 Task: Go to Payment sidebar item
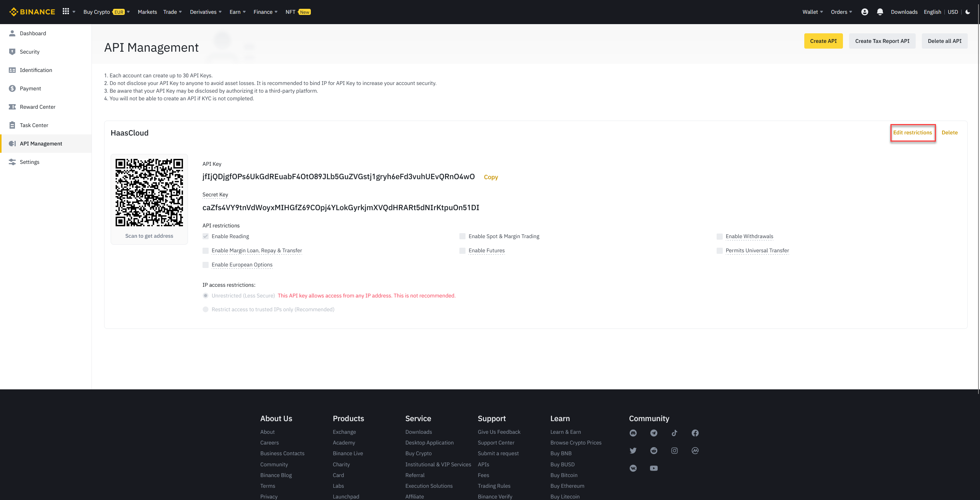pyautogui.click(x=46, y=88)
